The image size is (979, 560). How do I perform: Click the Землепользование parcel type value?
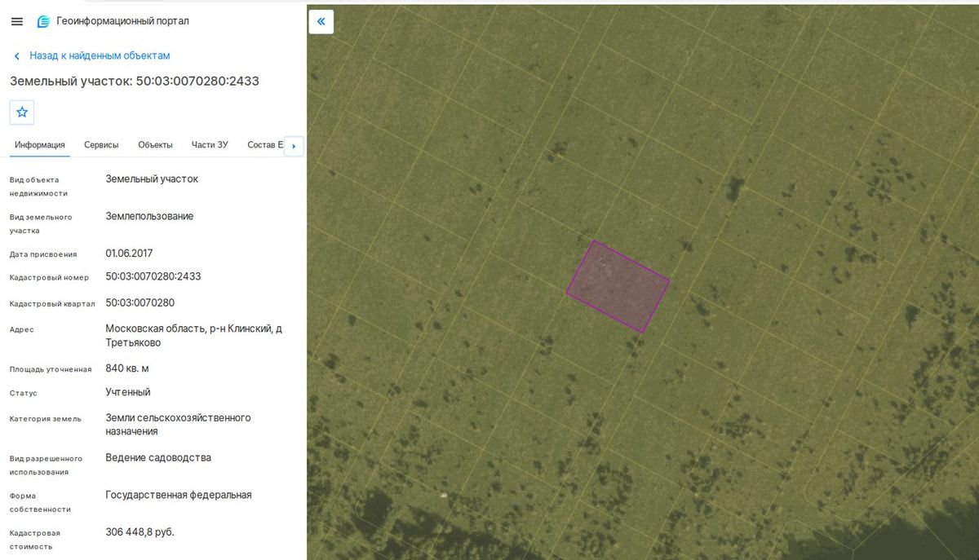(x=149, y=216)
